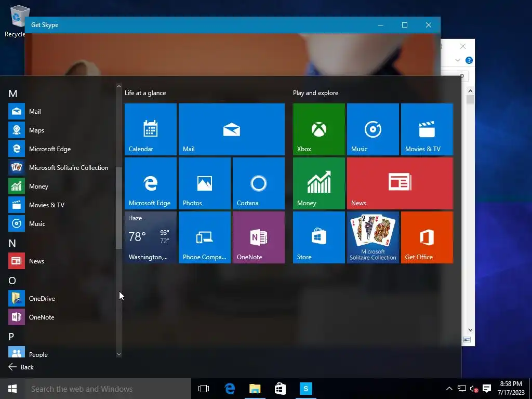532x399 pixels.
Task: Open the Haze weather tile for Washington
Action: tap(150, 237)
